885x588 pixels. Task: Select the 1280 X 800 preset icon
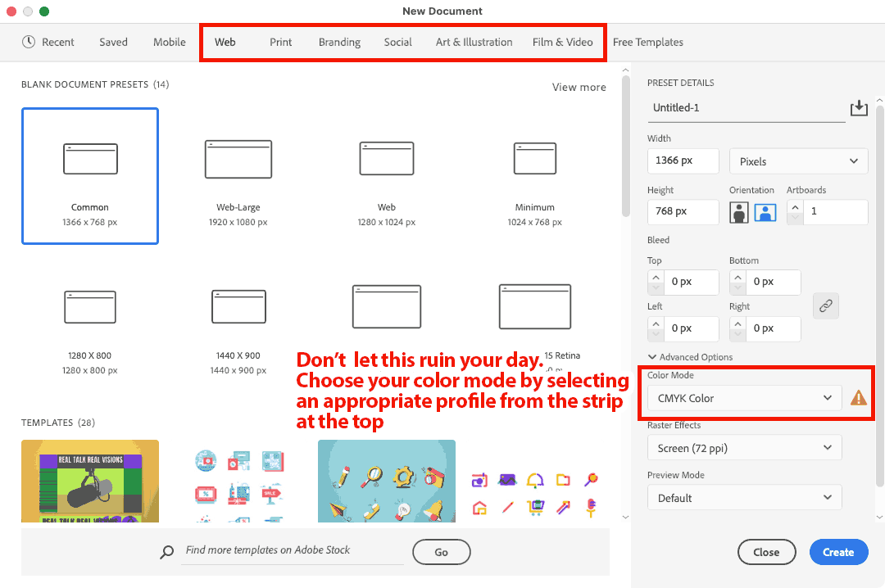point(90,306)
